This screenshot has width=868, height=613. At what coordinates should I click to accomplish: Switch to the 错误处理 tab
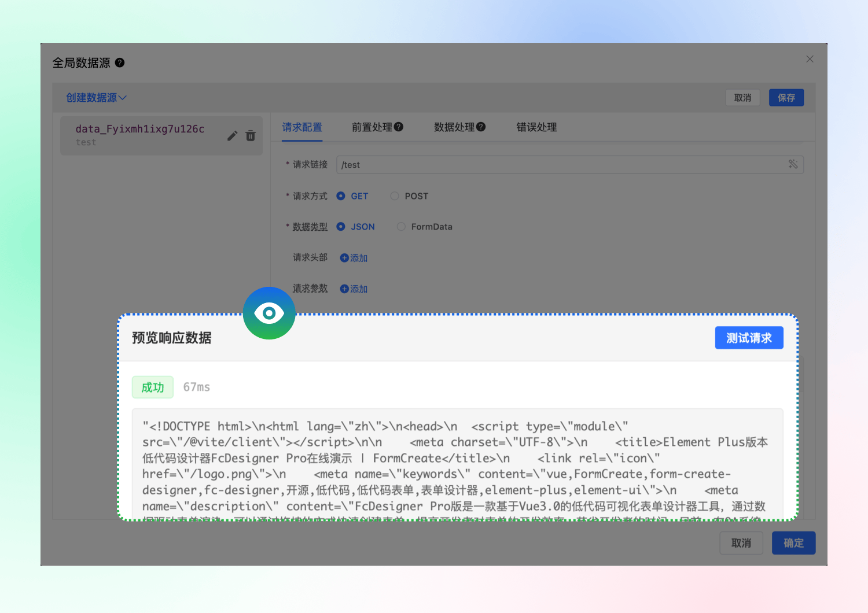coord(536,127)
